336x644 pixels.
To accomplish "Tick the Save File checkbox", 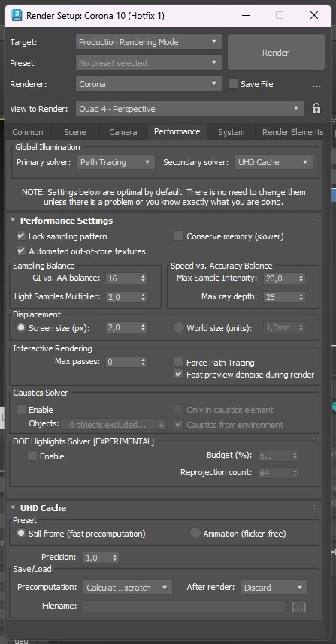I will (x=233, y=84).
